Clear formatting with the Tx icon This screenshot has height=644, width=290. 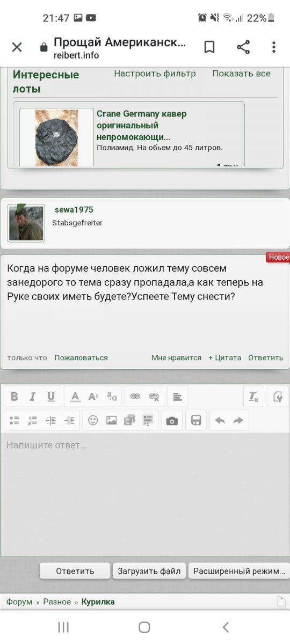253,397
